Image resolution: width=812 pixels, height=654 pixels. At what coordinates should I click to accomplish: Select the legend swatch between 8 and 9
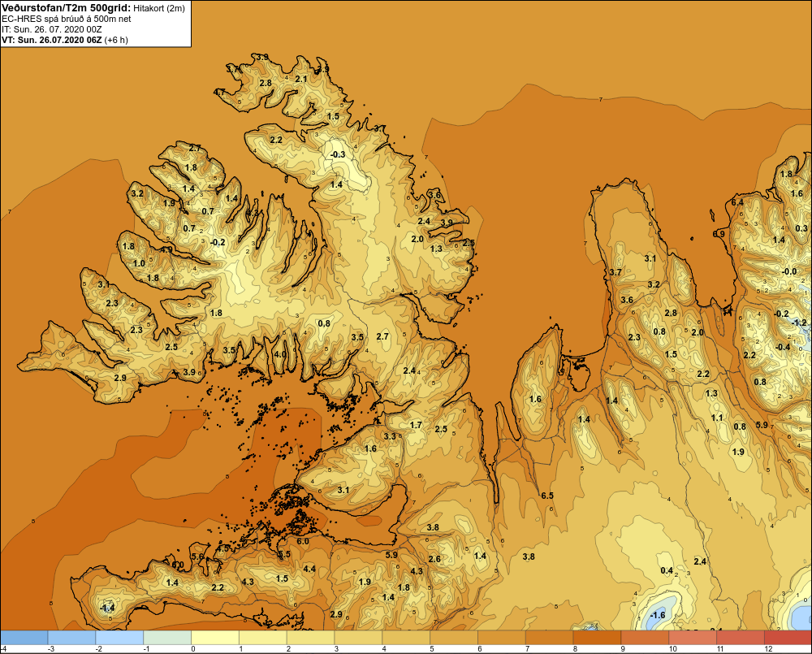pos(597,637)
